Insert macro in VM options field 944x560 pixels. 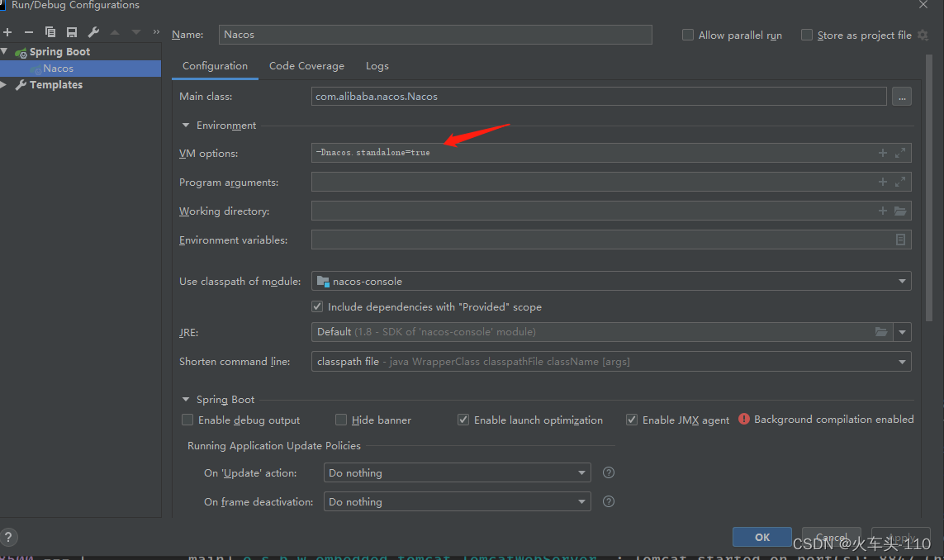coord(883,153)
